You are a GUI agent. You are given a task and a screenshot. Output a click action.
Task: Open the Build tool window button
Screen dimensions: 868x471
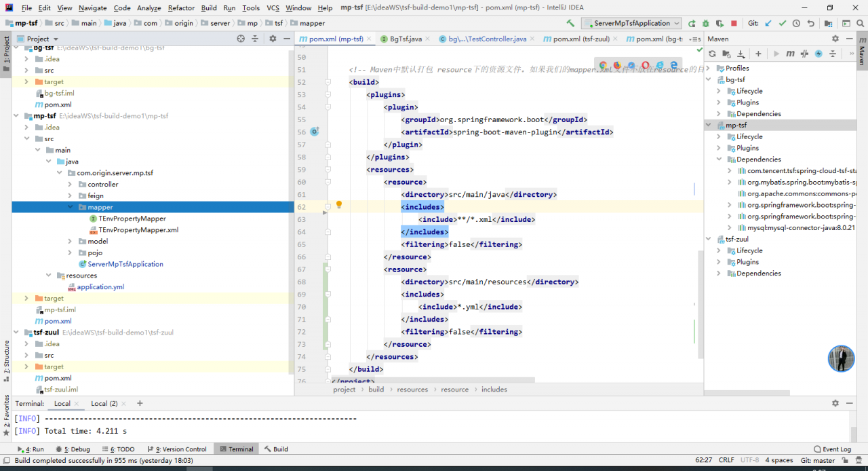(276, 449)
